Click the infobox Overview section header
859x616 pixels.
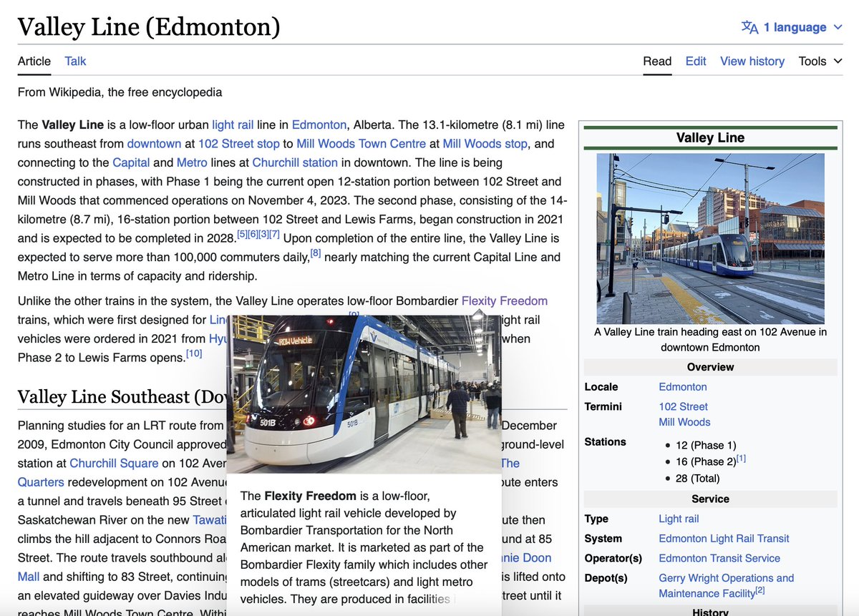(x=710, y=367)
